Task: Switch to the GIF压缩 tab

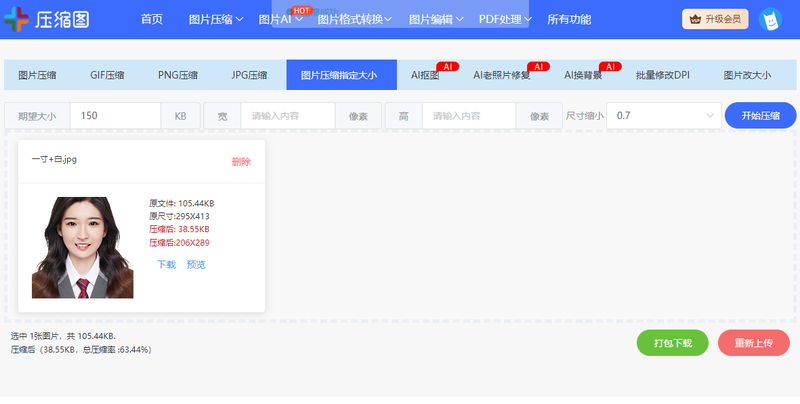Action: click(107, 75)
